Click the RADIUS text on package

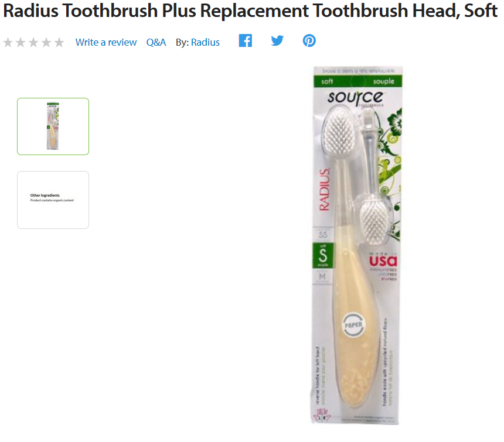(x=325, y=190)
